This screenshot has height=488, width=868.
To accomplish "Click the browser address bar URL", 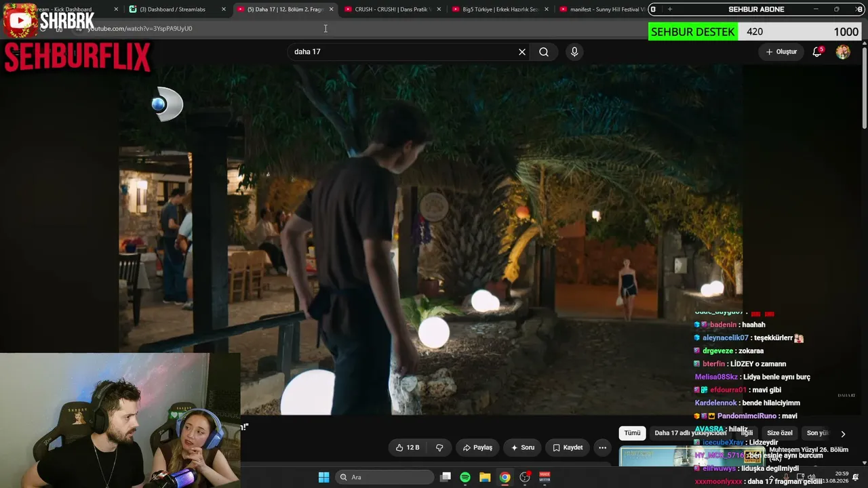I will tap(140, 28).
